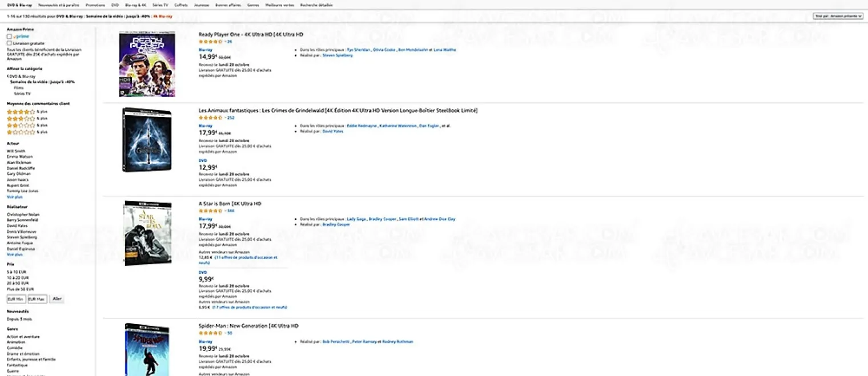Image resolution: width=868 pixels, height=376 pixels.
Task: Click the DVD format link for A Star is Born
Action: coord(203,272)
